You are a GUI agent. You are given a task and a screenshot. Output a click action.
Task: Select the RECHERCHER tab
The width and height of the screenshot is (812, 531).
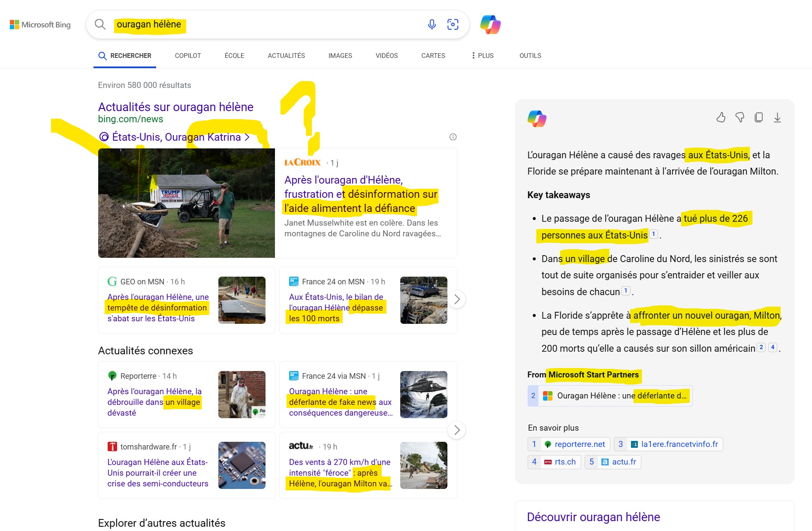point(125,56)
